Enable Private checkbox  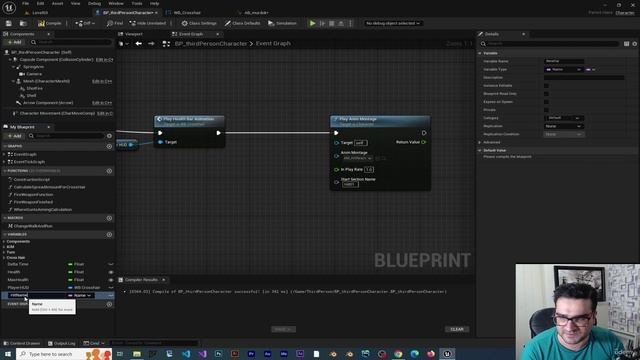(546, 110)
